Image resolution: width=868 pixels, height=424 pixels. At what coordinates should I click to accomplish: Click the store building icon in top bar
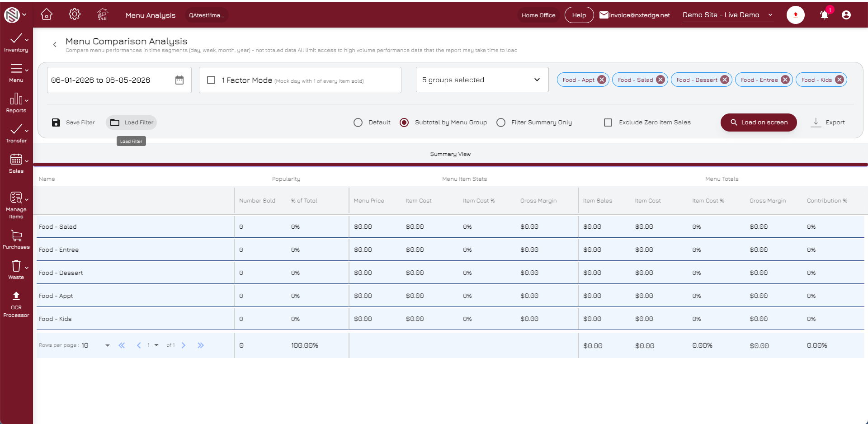pyautogui.click(x=103, y=14)
